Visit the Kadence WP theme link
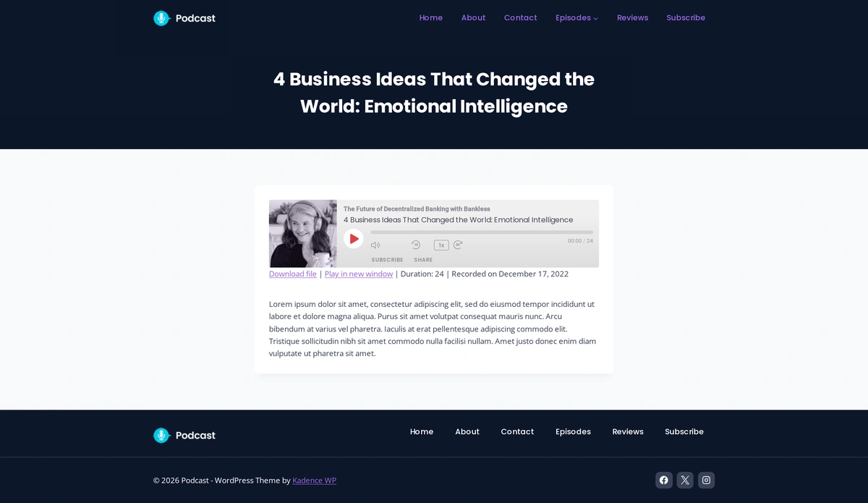The image size is (868, 503). pyautogui.click(x=314, y=481)
